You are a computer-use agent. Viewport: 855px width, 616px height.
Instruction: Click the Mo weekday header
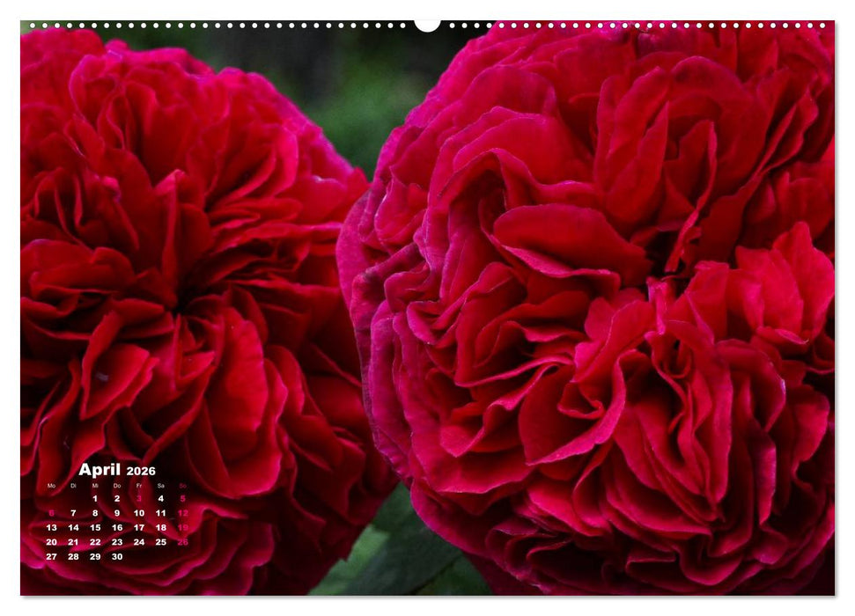click(51, 486)
